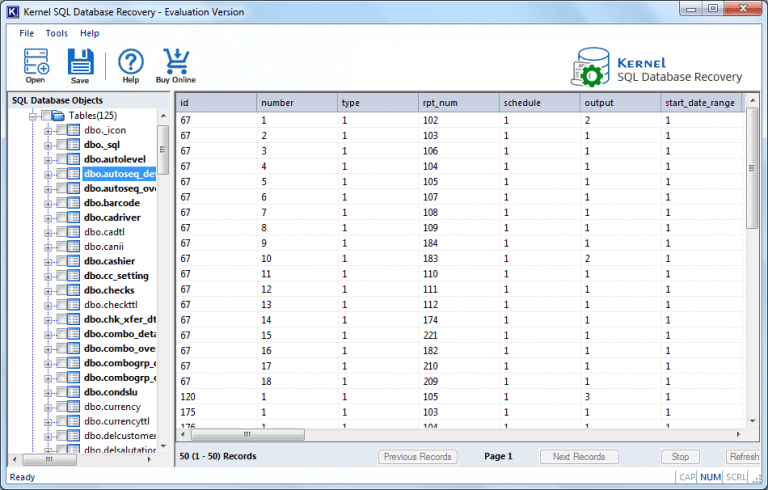Image resolution: width=768 pixels, height=490 pixels.
Task: Click the Save floppy disk icon
Action: tap(80, 61)
